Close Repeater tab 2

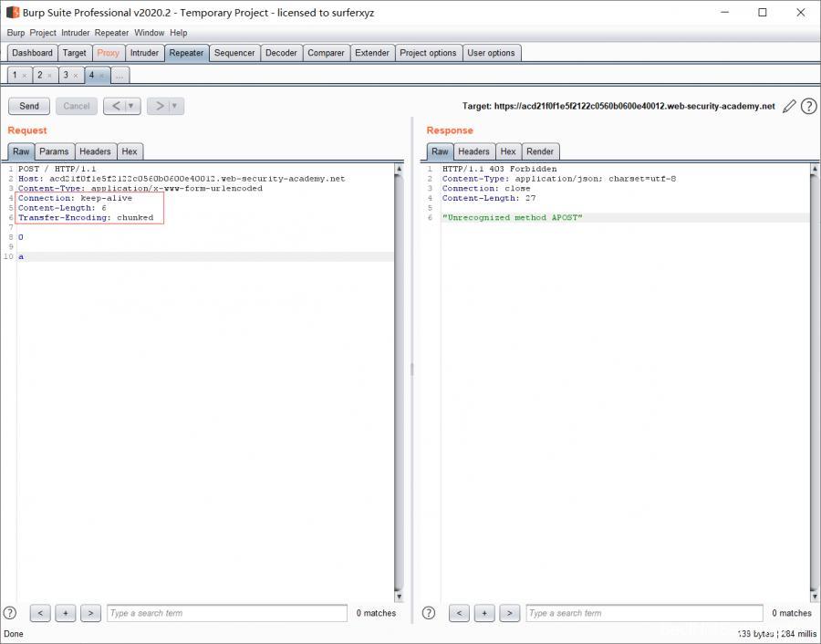click(x=49, y=75)
